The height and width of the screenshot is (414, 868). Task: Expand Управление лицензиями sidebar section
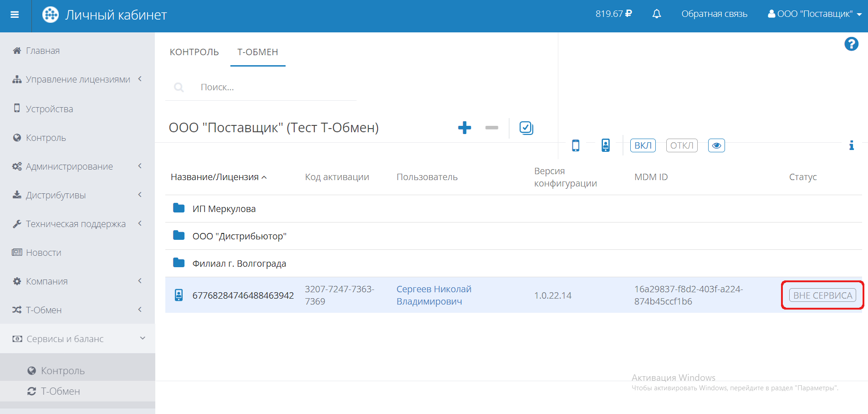tap(78, 79)
